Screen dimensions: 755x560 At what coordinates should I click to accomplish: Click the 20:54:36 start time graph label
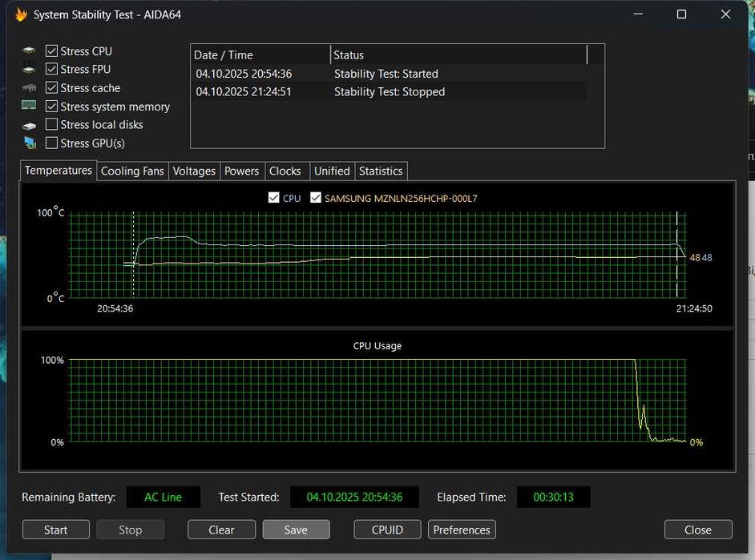tap(115, 308)
